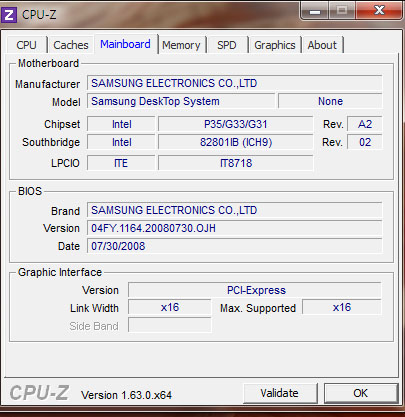Screen dimensions: 405x417
Task: Go to the Memory tab
Action: pos(181,45)
